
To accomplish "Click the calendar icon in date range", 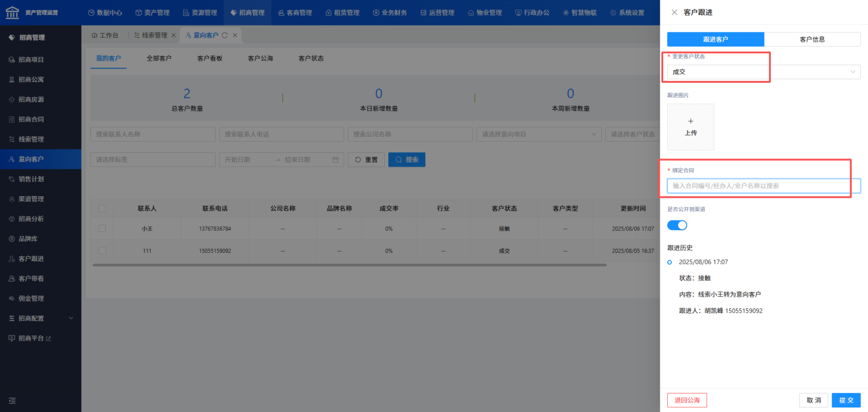I will tap(336, 160).
